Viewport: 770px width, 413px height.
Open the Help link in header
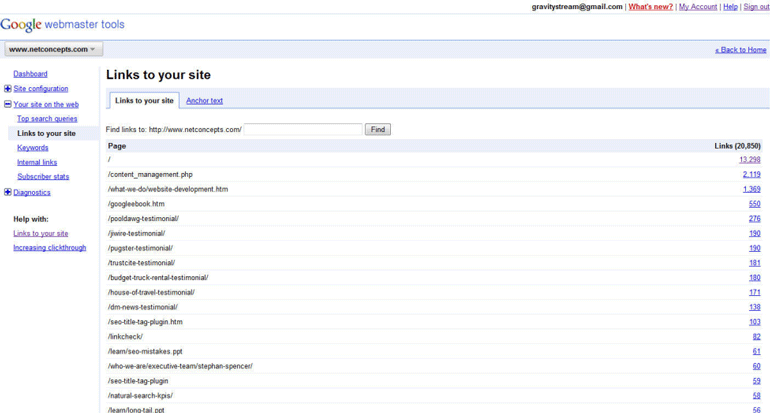point(730,7)
